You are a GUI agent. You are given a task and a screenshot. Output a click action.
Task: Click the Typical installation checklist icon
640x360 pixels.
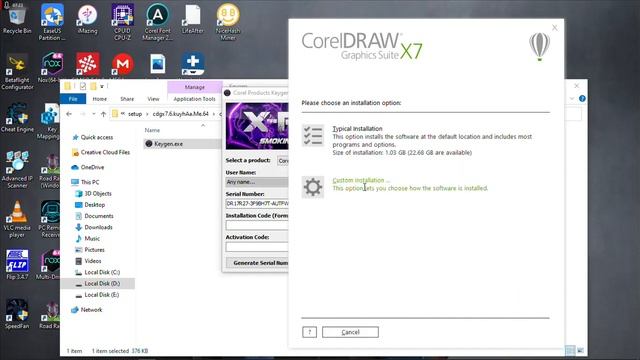[x=313, y=136]
